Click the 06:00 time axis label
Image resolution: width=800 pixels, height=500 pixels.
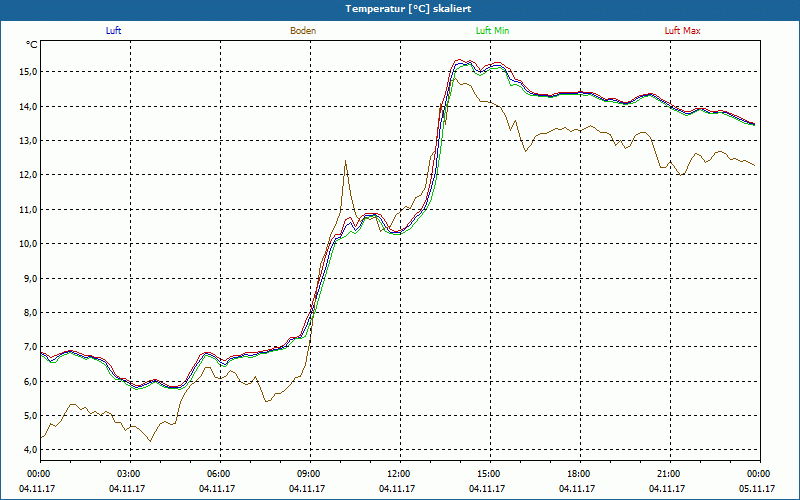220,474
